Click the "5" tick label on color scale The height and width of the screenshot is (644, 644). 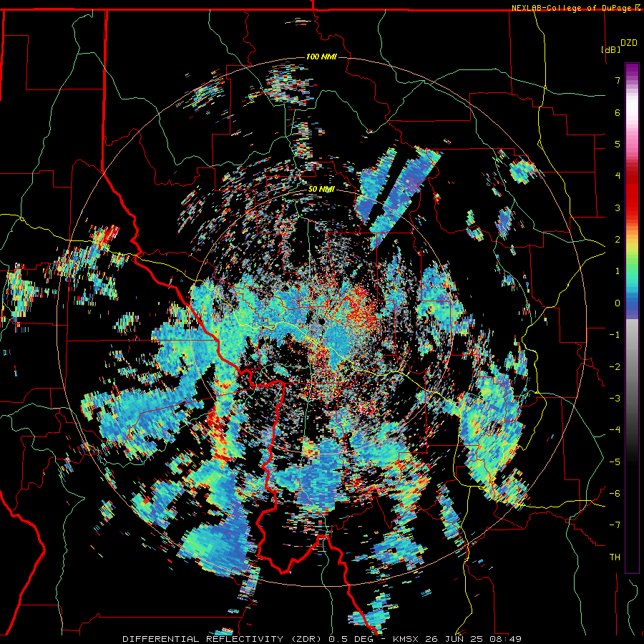tap(618, 144)
